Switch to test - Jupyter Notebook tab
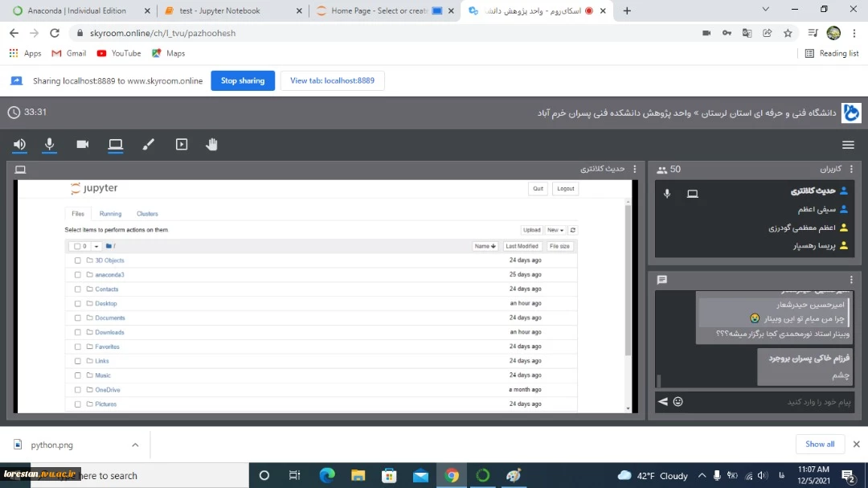The width and height of the screenshot is (868, 488). [x=219, y=10]
